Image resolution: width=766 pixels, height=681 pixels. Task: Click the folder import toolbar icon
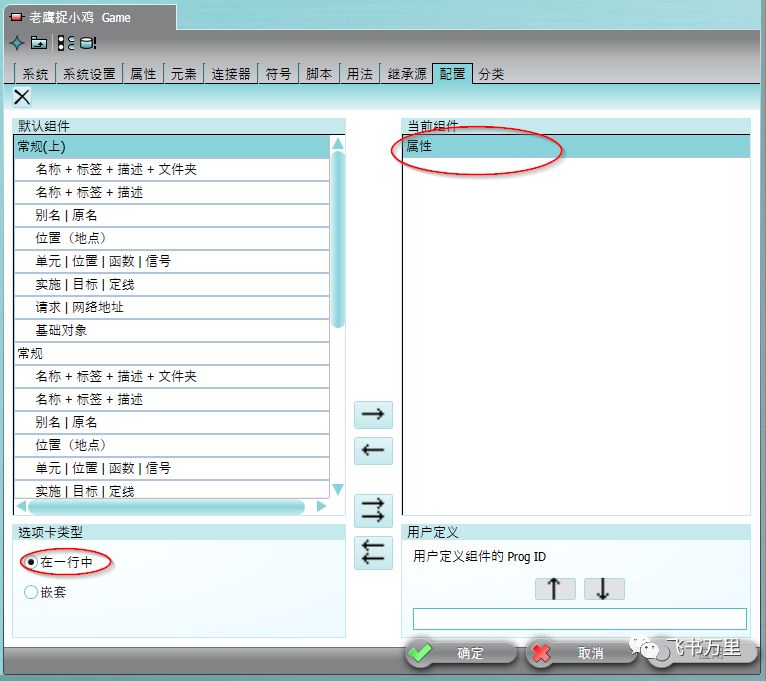point(39,43)
